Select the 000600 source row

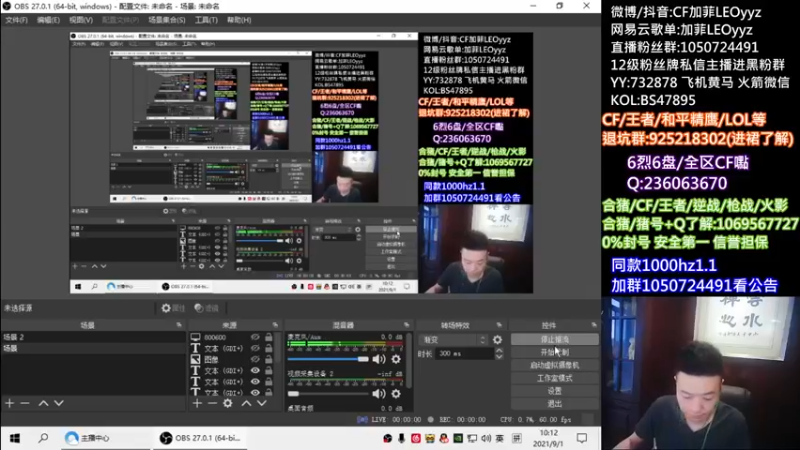tap(232, 337)
